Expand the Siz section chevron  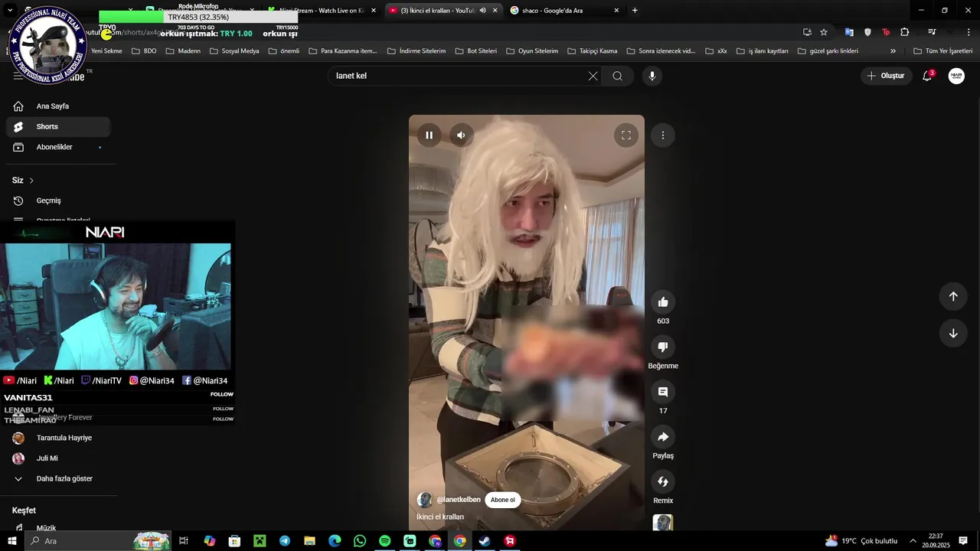(31, 181)
